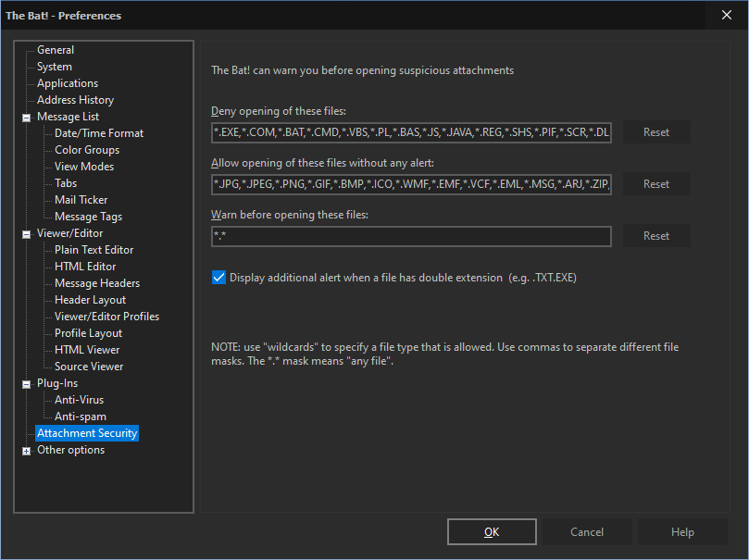Open the General preferences section
The height and width of the screenshot is (560, 749).
coord(56,50)
